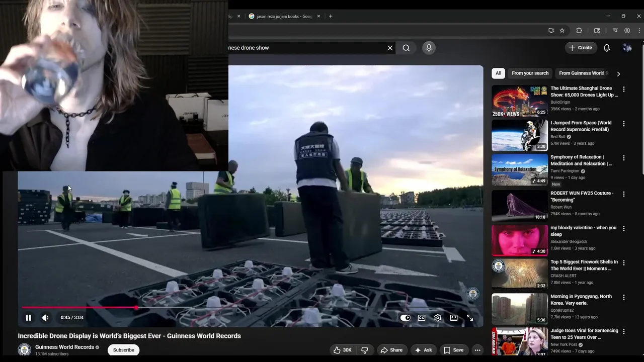The width and height of the screenshot is (644, 362).
Task: Open Chrome profile icon
Action: 627,31
